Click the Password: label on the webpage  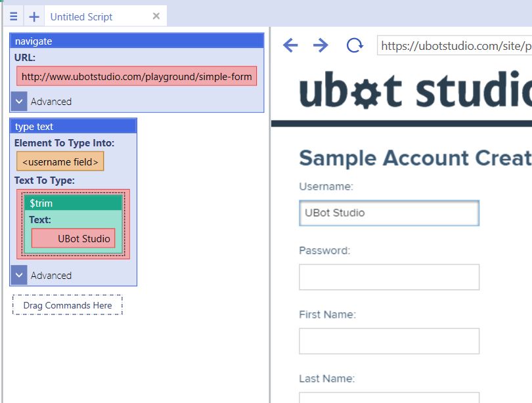click(x=324, y=251)
